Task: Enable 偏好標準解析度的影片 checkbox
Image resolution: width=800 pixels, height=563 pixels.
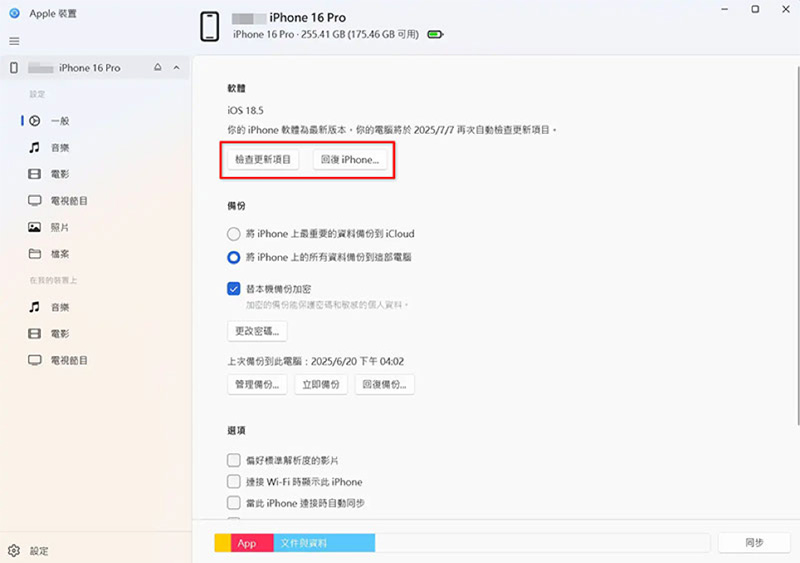Action: [x=234, y=460]
